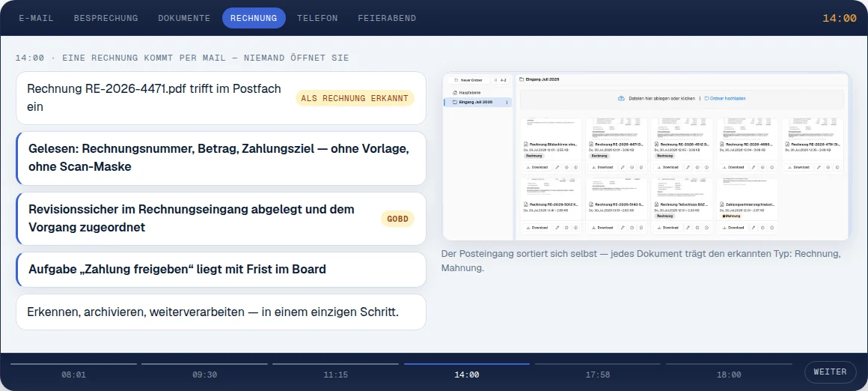Select the 'Erkennen, archivieren, weiterverarbeiten' card
Viewport: 868px width, 391px height.
point(221,312)
